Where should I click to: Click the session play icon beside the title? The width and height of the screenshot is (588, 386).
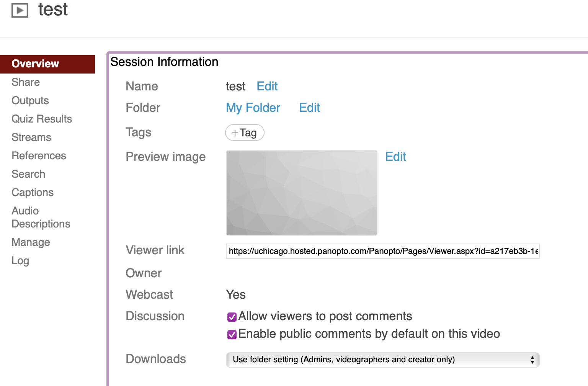pyautogui.click(x=20, y=10)
